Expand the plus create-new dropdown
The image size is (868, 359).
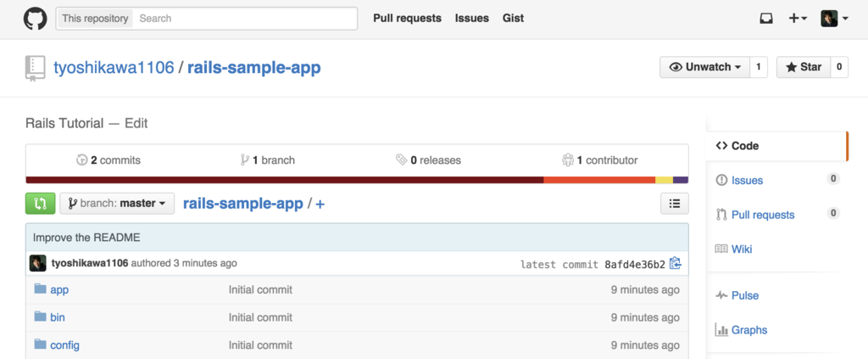tap(797, 18)
